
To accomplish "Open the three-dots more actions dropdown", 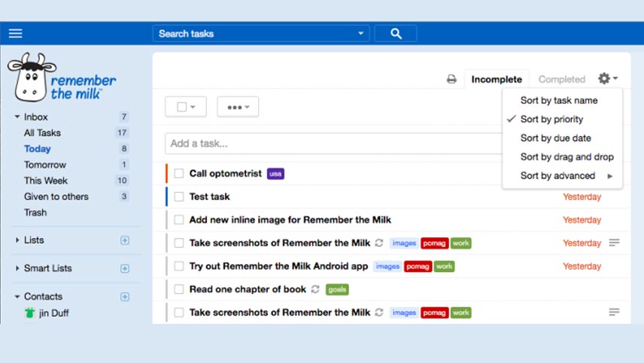I will [x=238, y=107].
